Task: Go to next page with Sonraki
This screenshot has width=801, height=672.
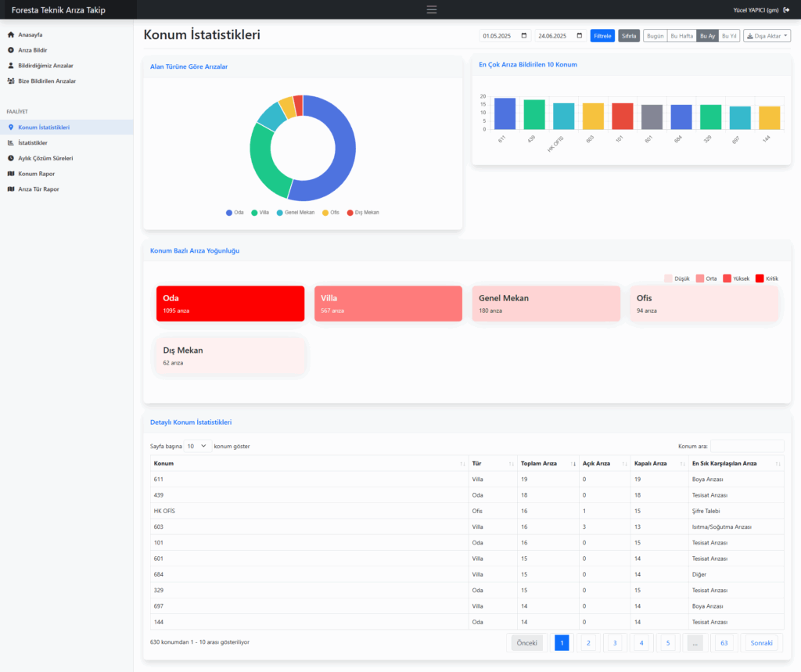Action: (x=761, y=643)
